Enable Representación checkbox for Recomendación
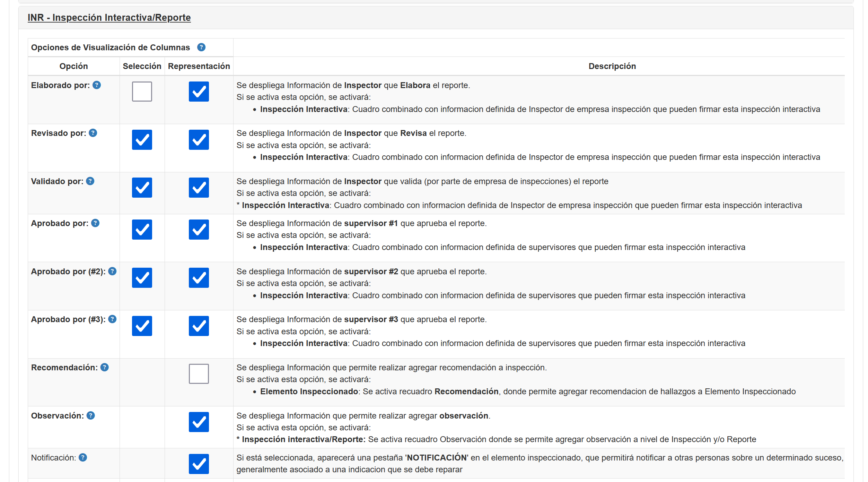 point(199,374)
